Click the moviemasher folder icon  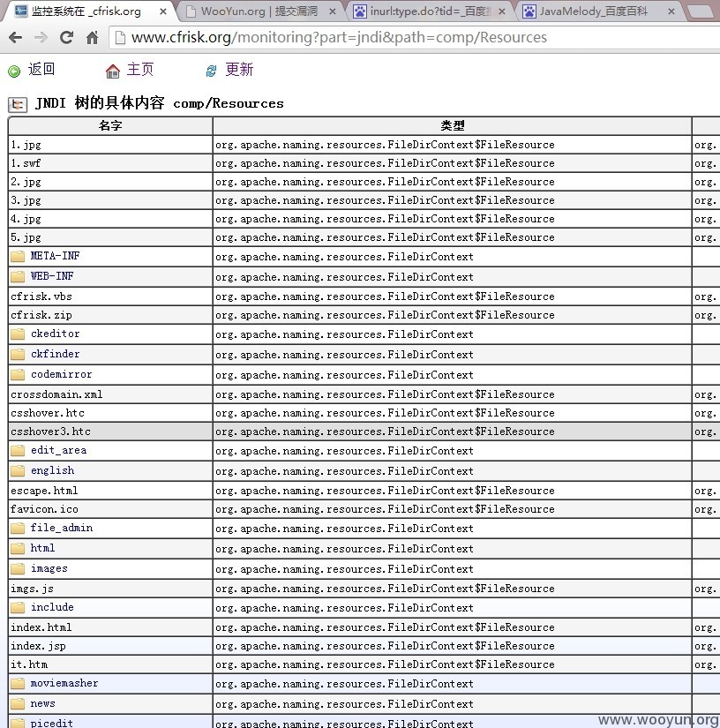click(x=18, y=683)
